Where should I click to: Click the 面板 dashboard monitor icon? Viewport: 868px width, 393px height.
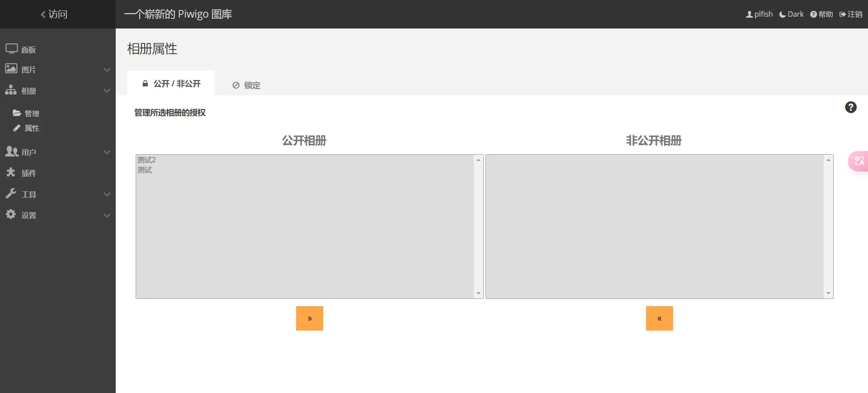(11, 48)
